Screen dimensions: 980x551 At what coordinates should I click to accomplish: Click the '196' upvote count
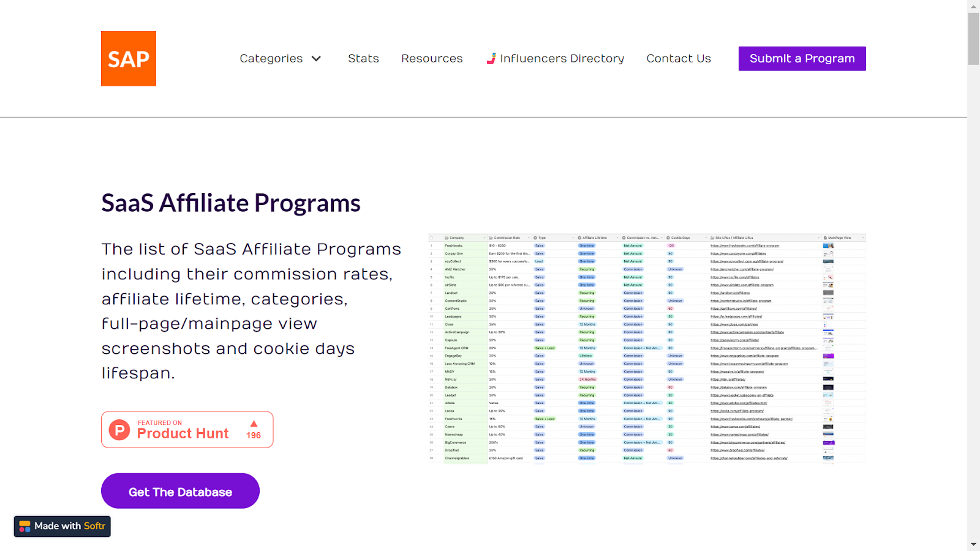254,435
